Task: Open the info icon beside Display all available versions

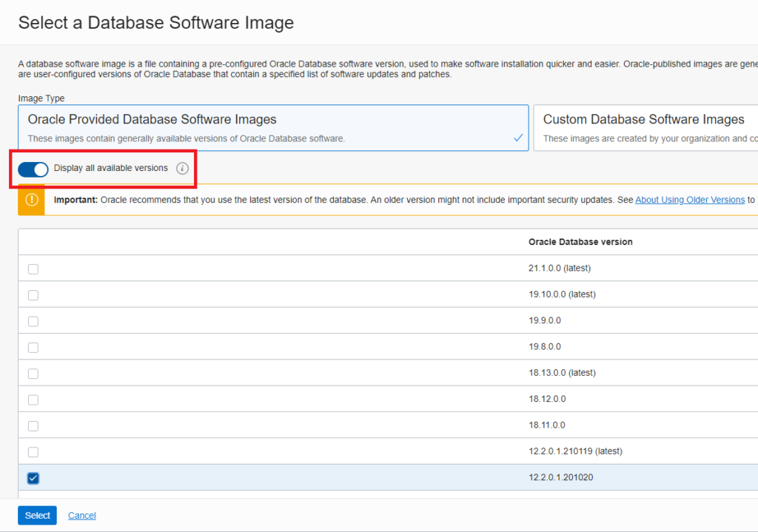Action: pos(182,168)
